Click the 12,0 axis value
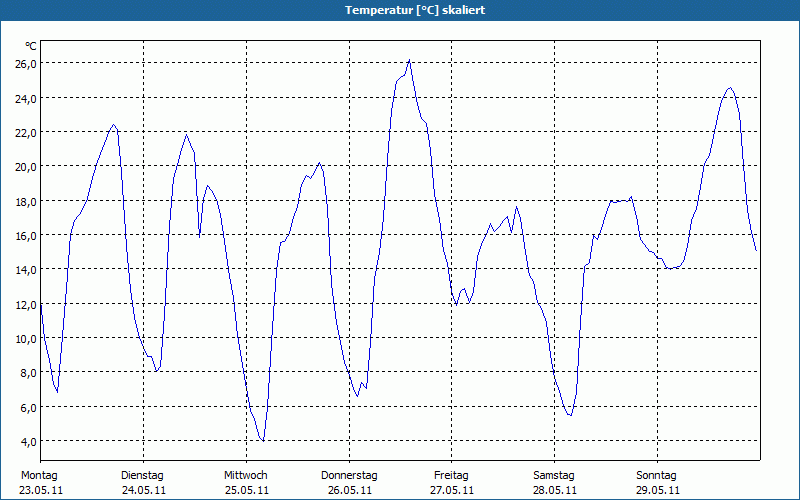This screenshot has width=800, height=500. pos(26,305)
